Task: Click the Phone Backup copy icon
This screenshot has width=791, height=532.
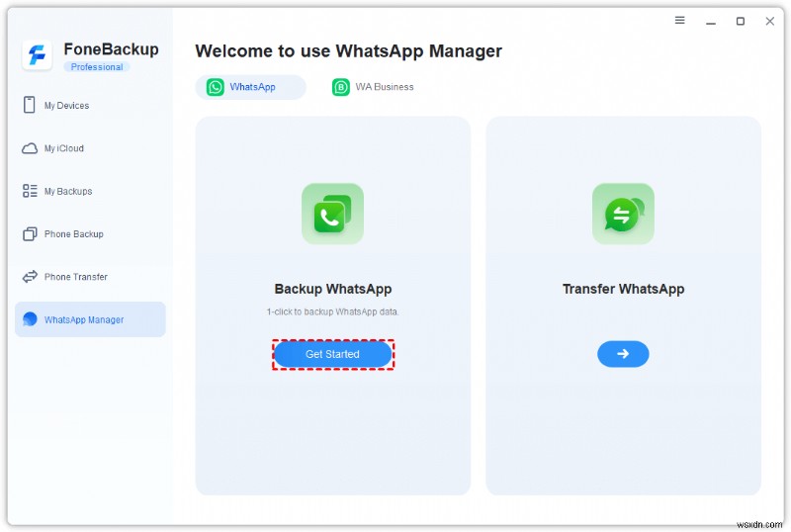Action: tap(30, 233)
